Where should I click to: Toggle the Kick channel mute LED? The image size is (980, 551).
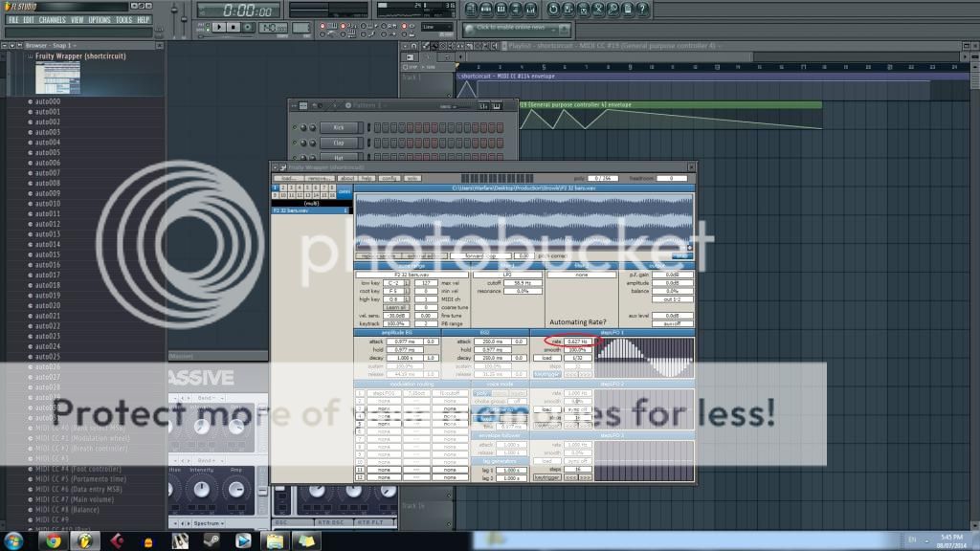tap(295, 127)
